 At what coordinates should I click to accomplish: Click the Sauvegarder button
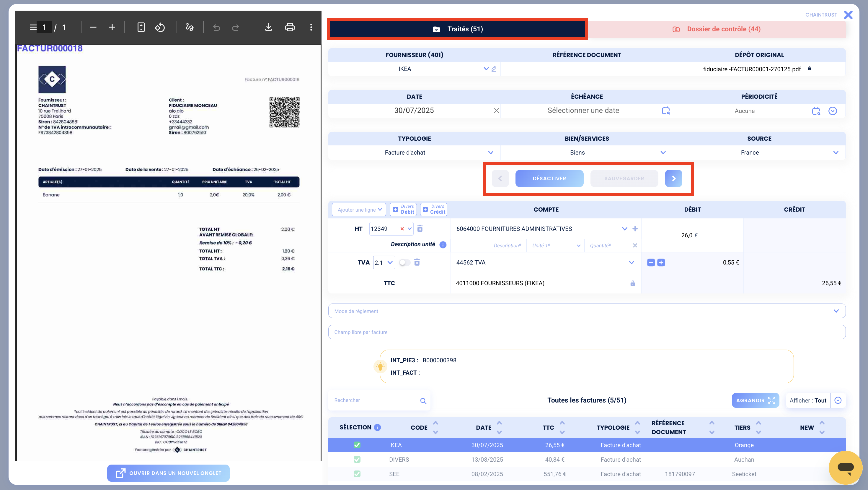point(624,179)
